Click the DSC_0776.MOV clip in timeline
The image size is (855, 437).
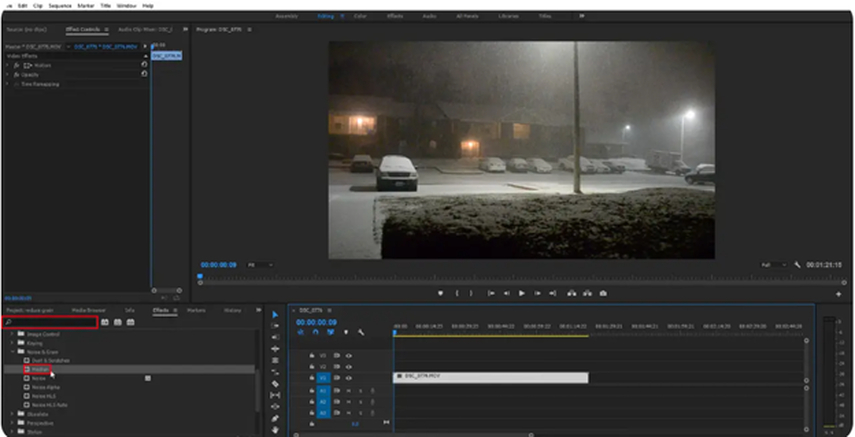pos(490,377)
